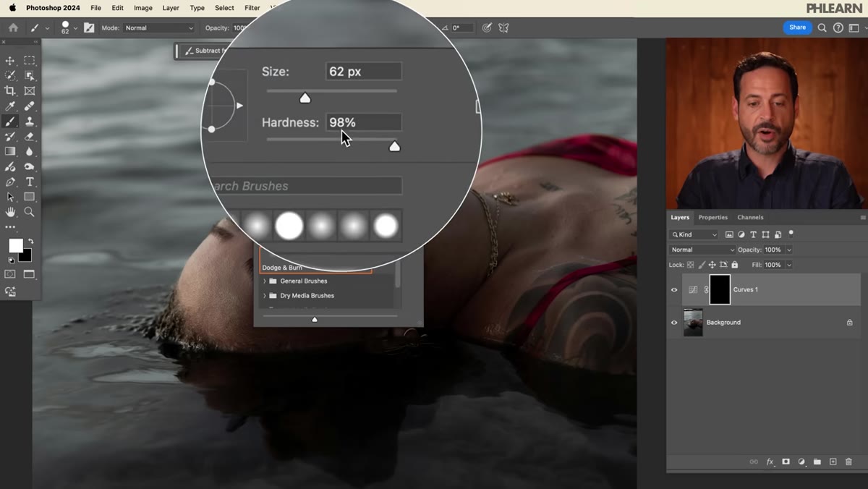Image resolution: width=868 pixels, height=489 pixels.
Task: Select the Horizontal Type tool
Action: (29, 182)
